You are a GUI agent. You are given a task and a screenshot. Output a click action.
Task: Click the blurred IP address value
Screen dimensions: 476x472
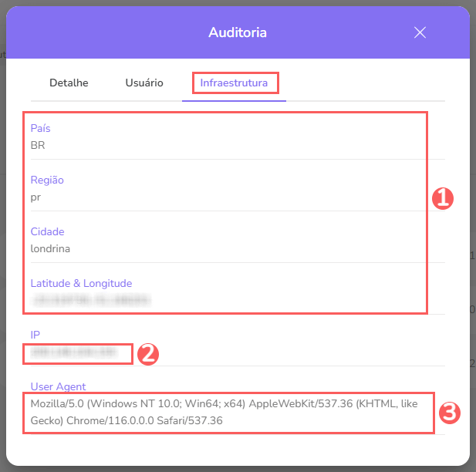pyautogui.click(x=73, y=352)
